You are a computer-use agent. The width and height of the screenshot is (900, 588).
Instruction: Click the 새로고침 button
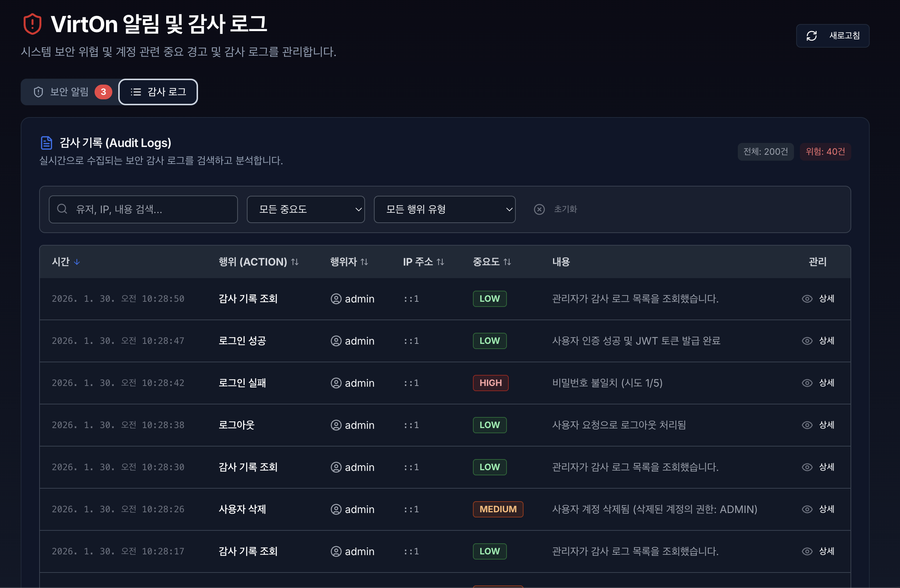coord(833,35)
